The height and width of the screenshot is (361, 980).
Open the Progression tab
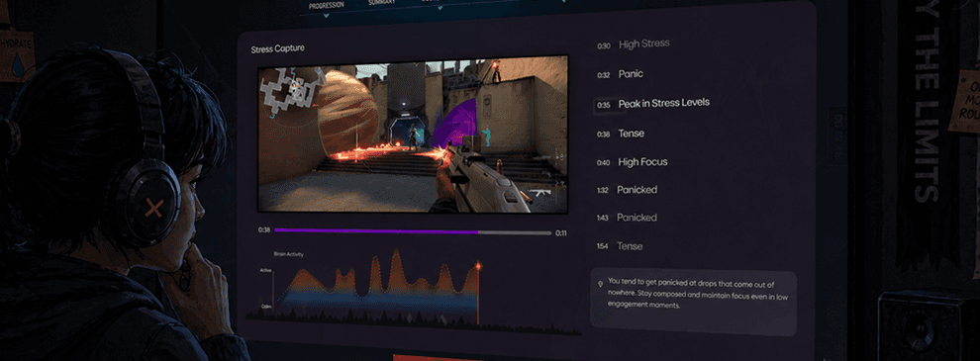(x=326, y=6)
